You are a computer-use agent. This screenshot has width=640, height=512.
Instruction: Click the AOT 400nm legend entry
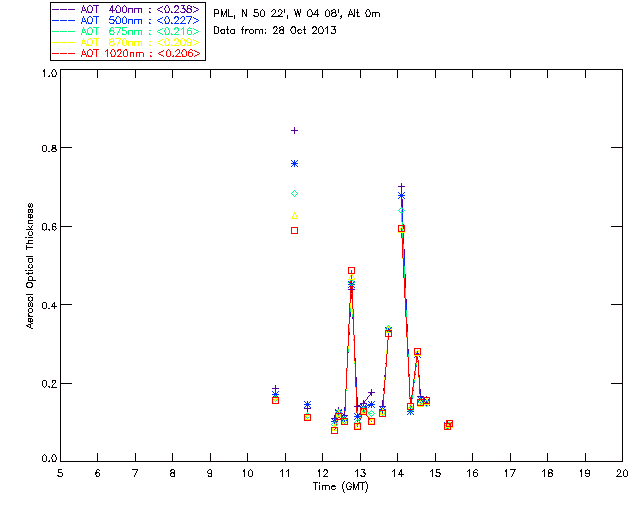pyautogui.click(x=126, y=9)
